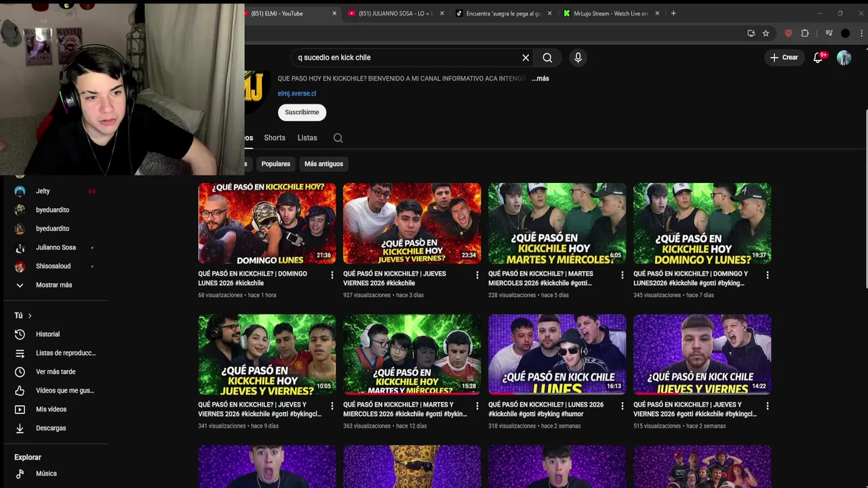Click the magnifying glass search button

(547, 58)
